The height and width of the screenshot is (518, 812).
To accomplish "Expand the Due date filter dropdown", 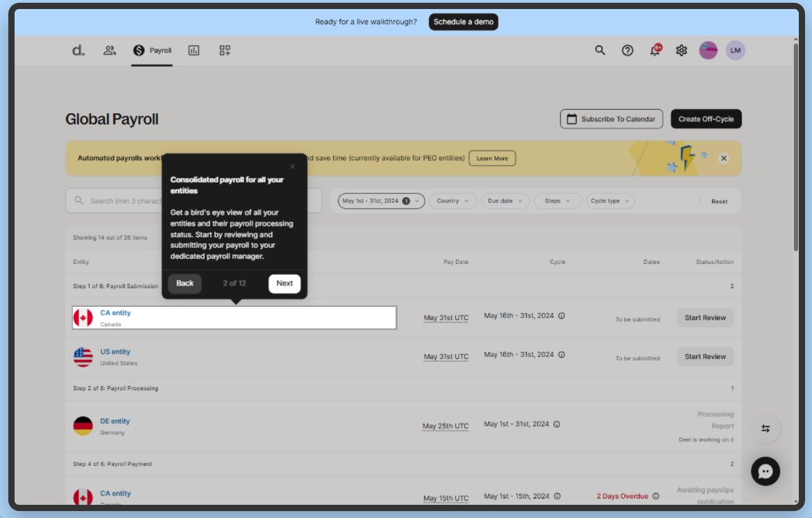I will [505, 201].
